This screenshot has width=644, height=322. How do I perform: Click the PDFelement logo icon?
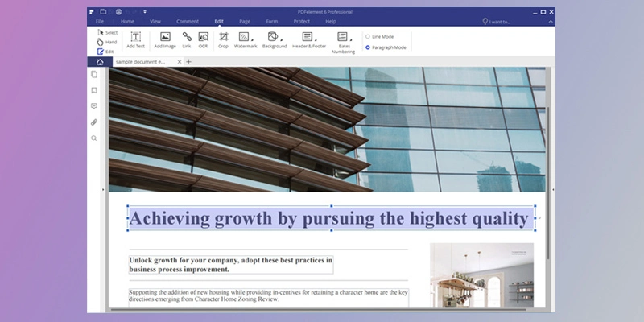(x=92, y=11)
